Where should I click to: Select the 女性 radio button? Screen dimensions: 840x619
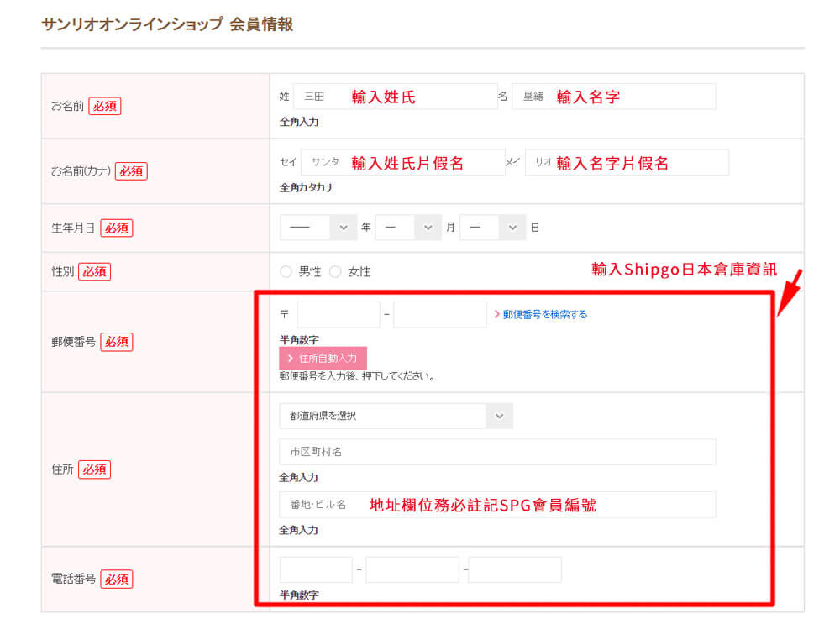point(335,272)
